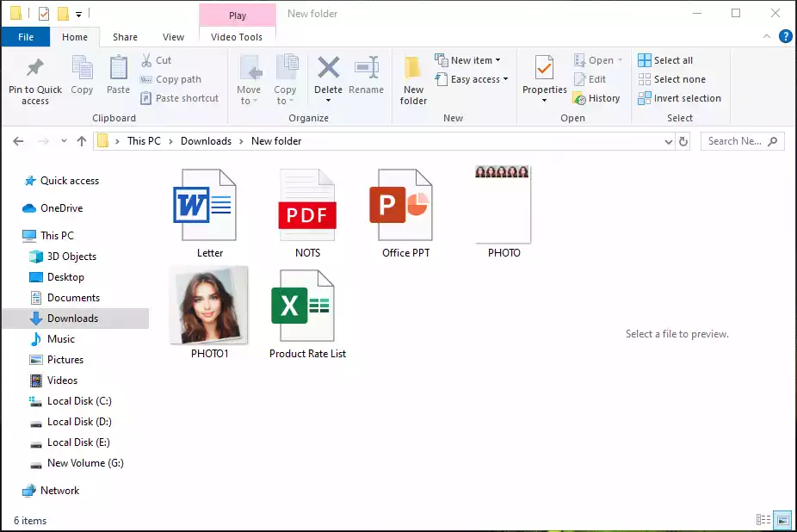Click the New folder ribbon icon
This screenshot has width=797, height=532.
tap(413, 71)
